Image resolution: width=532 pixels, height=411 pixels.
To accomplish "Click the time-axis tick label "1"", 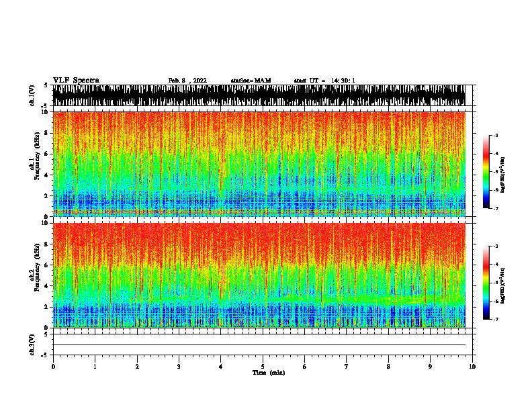I will pyautogui.click(x=95, y=367).
